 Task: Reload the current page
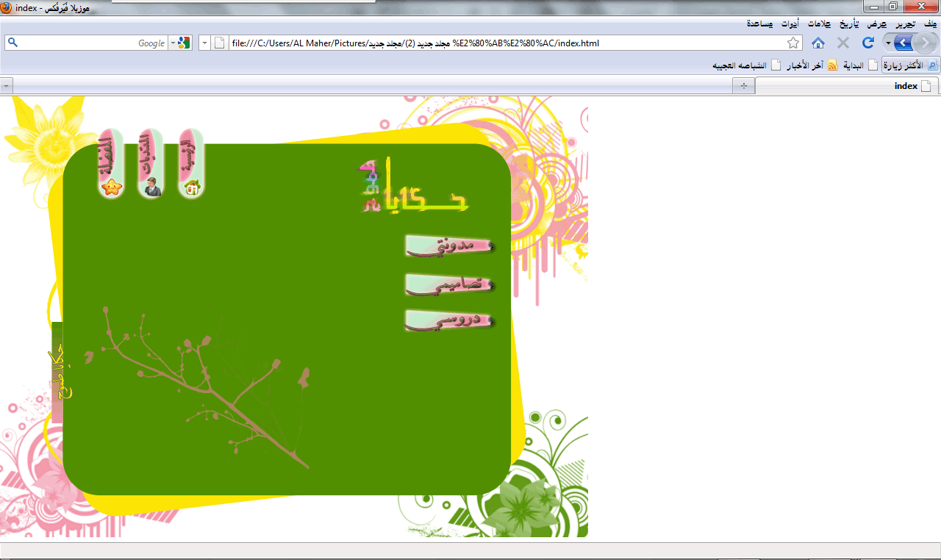click(868, 43)
